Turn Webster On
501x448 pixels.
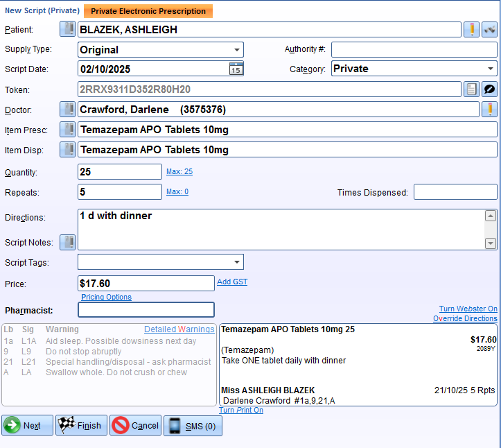(x=468, y=309)
